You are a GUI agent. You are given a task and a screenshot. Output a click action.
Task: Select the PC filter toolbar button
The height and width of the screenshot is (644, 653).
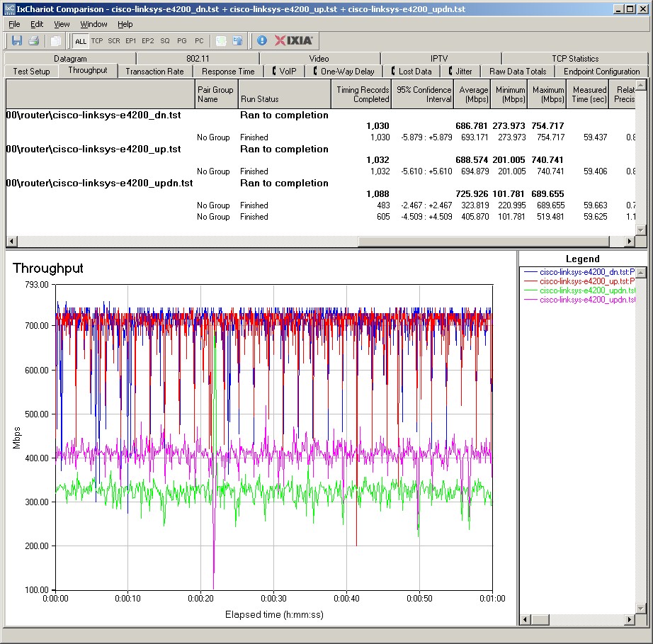[x=199, y=41]
